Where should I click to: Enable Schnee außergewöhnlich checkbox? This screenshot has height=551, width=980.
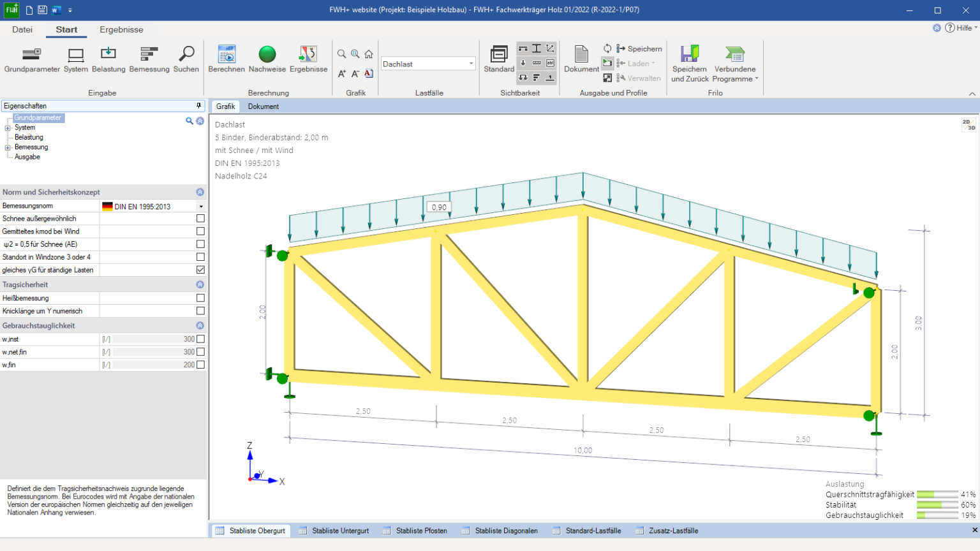[200, 219]
